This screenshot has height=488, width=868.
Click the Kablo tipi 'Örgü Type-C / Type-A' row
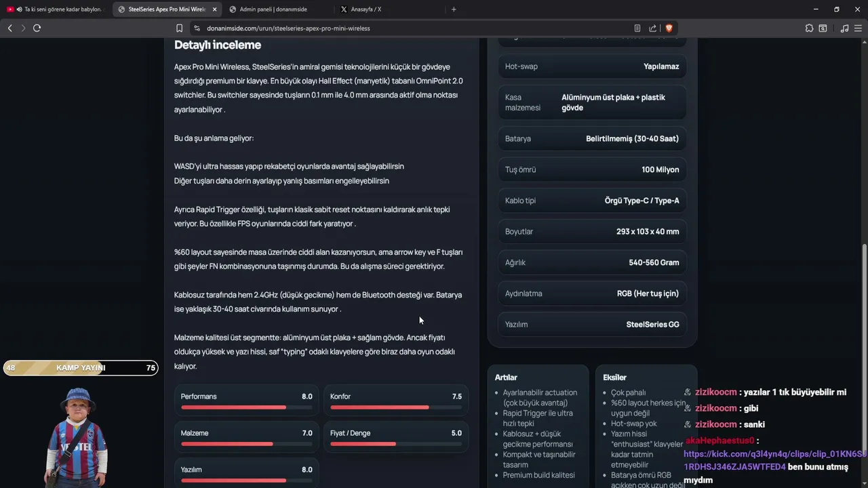click(592, 201)
